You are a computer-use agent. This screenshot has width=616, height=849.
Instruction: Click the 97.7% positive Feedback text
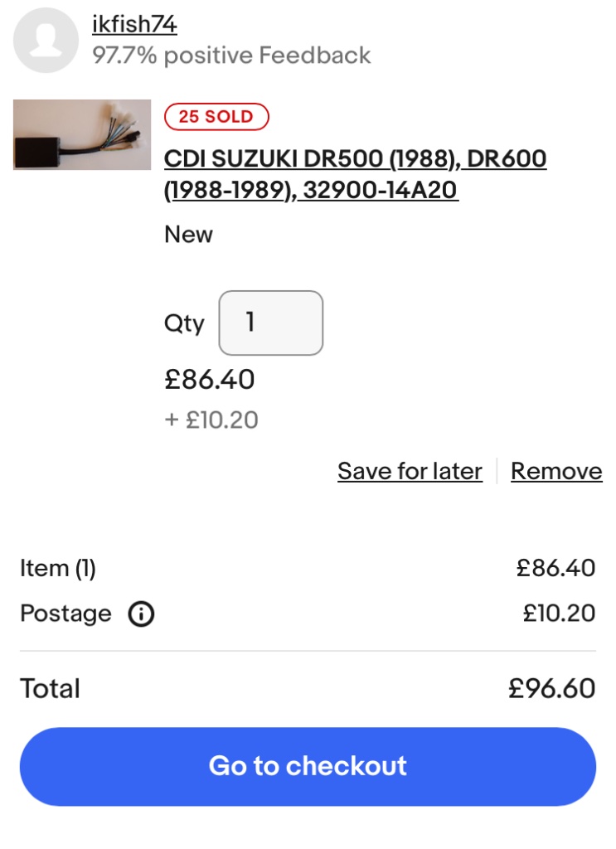pyautogui.click(x=231, y=56)
